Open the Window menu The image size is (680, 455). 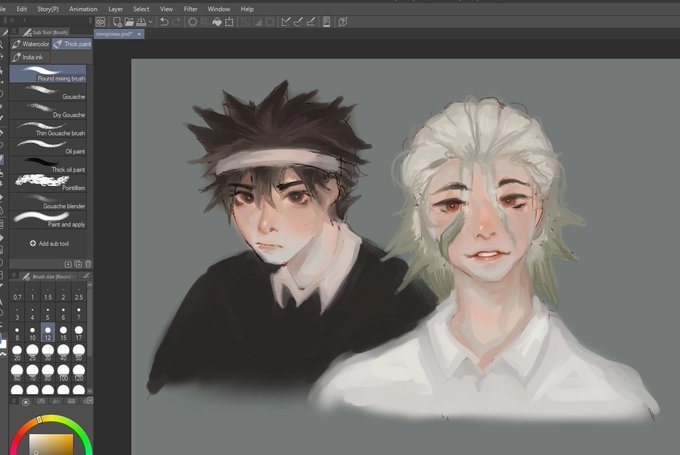click(219, 9)
